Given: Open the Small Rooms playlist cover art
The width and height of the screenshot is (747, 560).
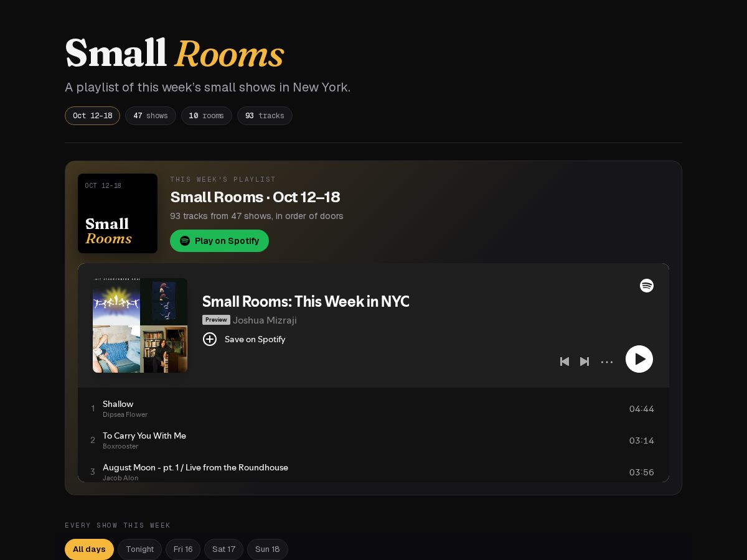Looking at the screenshot, I should pos(118,213).
